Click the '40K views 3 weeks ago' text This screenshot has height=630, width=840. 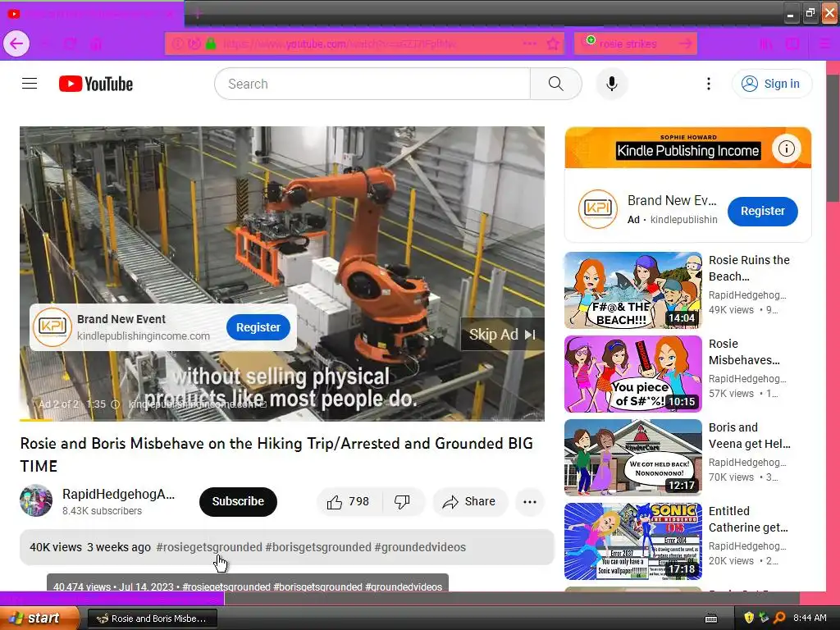click(90, 547)
